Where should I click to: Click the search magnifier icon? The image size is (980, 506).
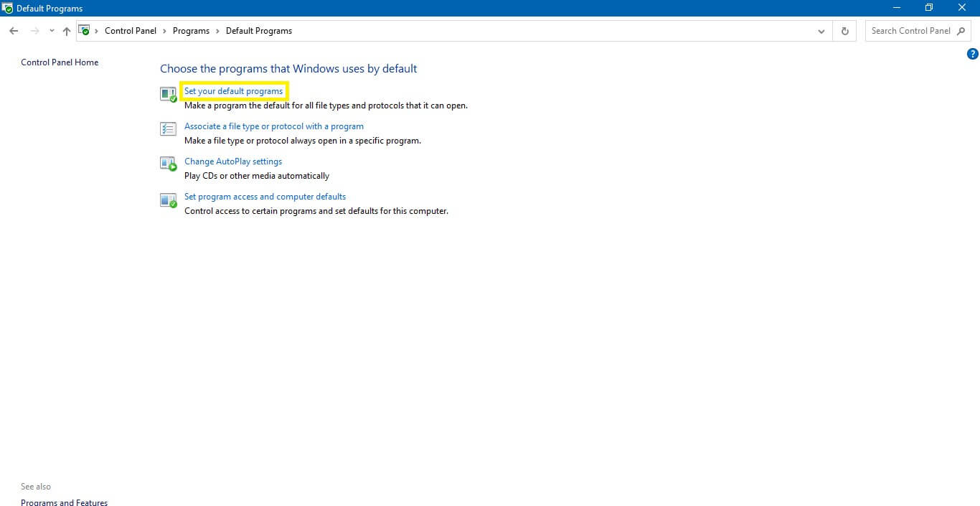(x=962, y=31)
